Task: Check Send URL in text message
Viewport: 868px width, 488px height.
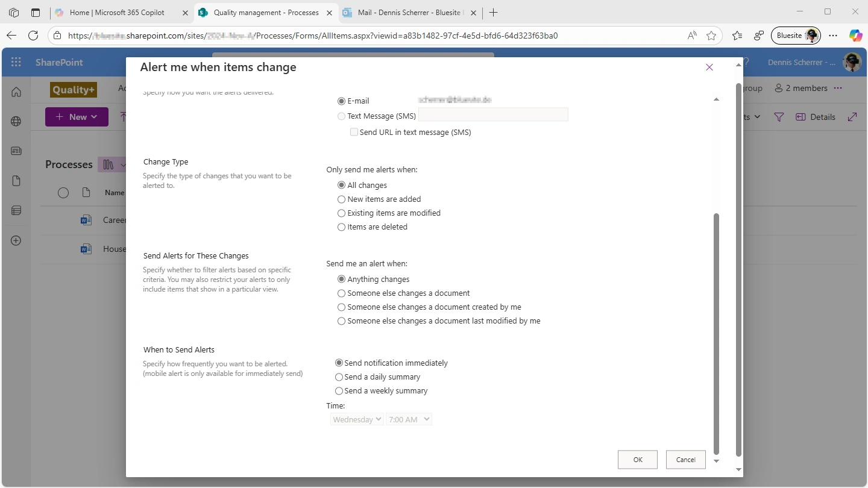Action: tap(354, 132)
